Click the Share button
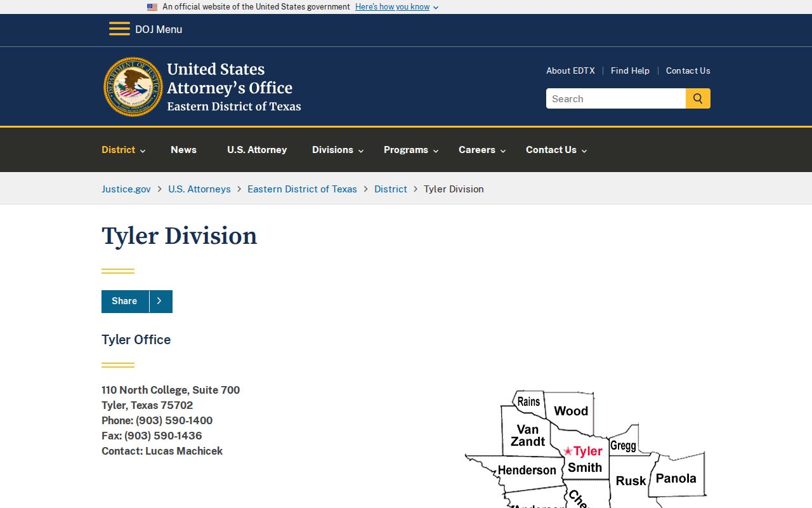This screenshot has width=812, height=508. pyautogui.click(x=137, y=301)
